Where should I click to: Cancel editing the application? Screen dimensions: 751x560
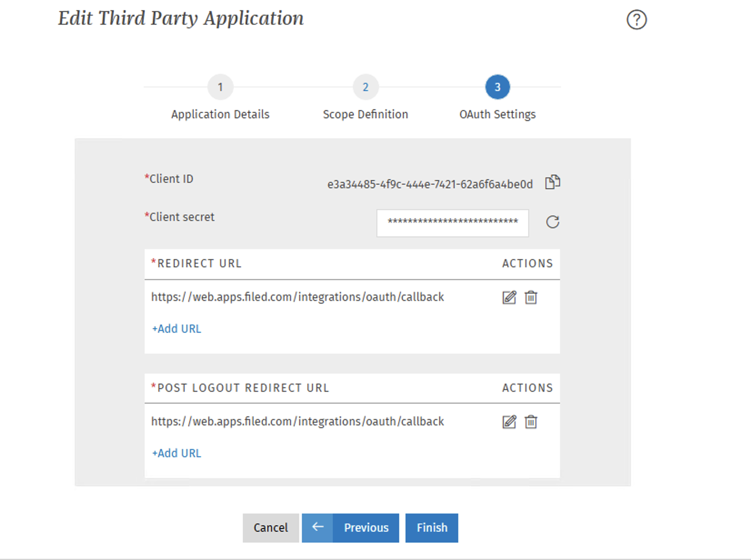270,528
